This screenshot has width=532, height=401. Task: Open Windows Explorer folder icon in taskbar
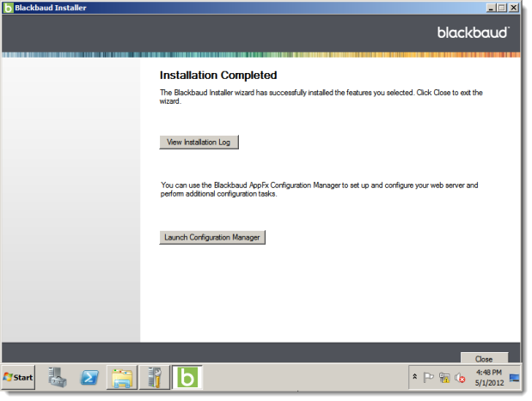click(x=122, y=378)
